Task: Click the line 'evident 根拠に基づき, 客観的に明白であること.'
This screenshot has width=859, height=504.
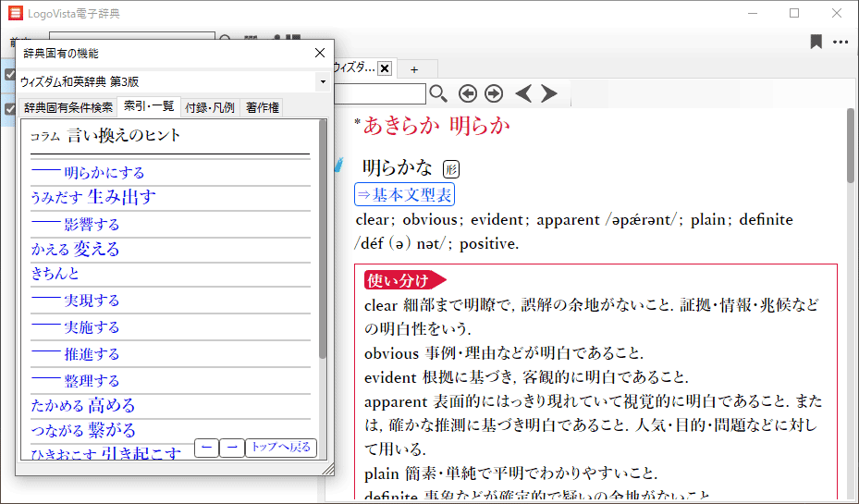Action: 526,377
